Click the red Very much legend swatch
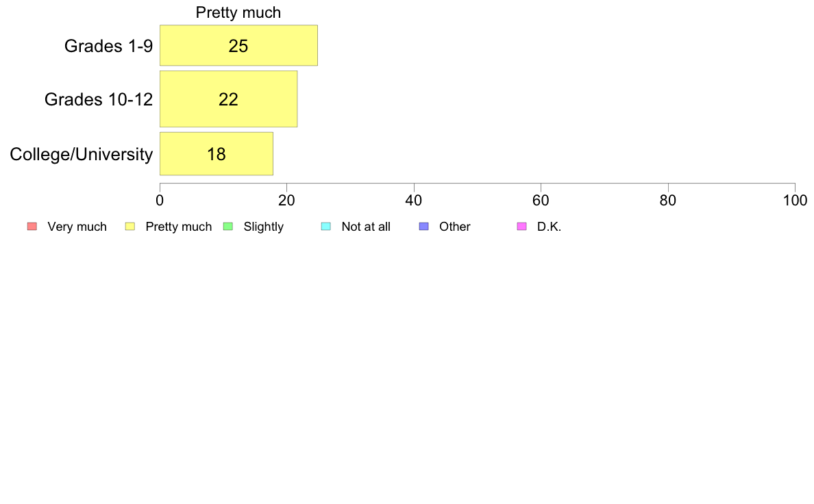The image size is (814, 504). click(x=32, y=226)
